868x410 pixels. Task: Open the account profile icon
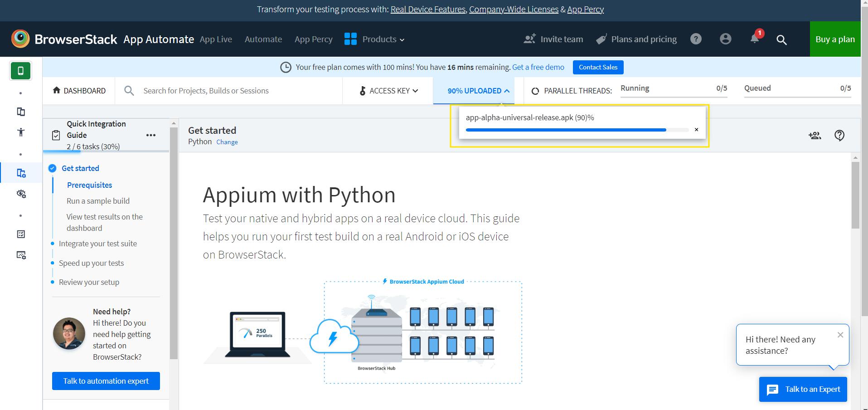725,39
